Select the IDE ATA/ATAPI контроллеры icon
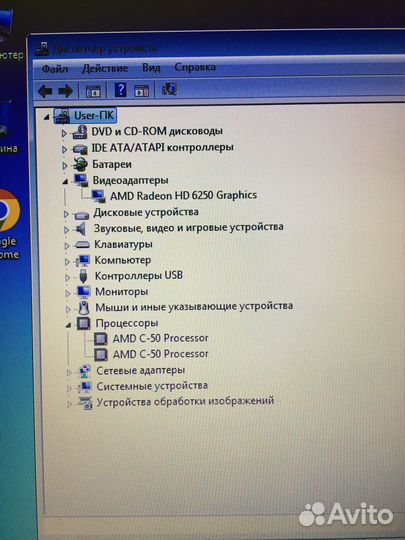405x540 pixels. tap(80, 149)
